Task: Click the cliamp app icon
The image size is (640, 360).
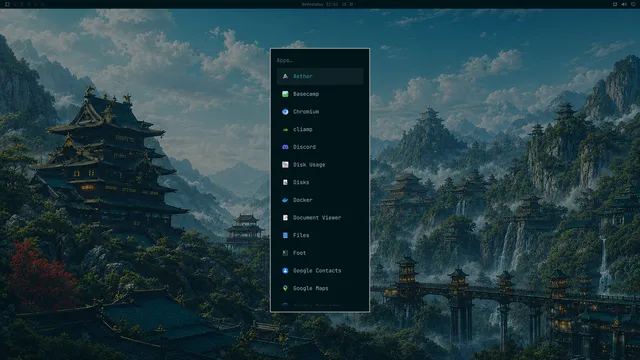Action: click(285, 129)
